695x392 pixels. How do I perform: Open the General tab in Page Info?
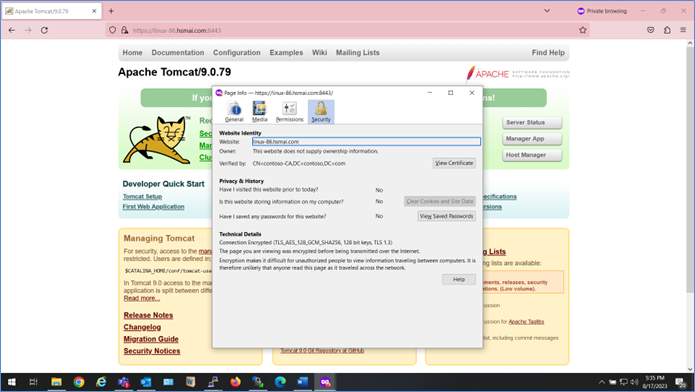pos(234,112)
